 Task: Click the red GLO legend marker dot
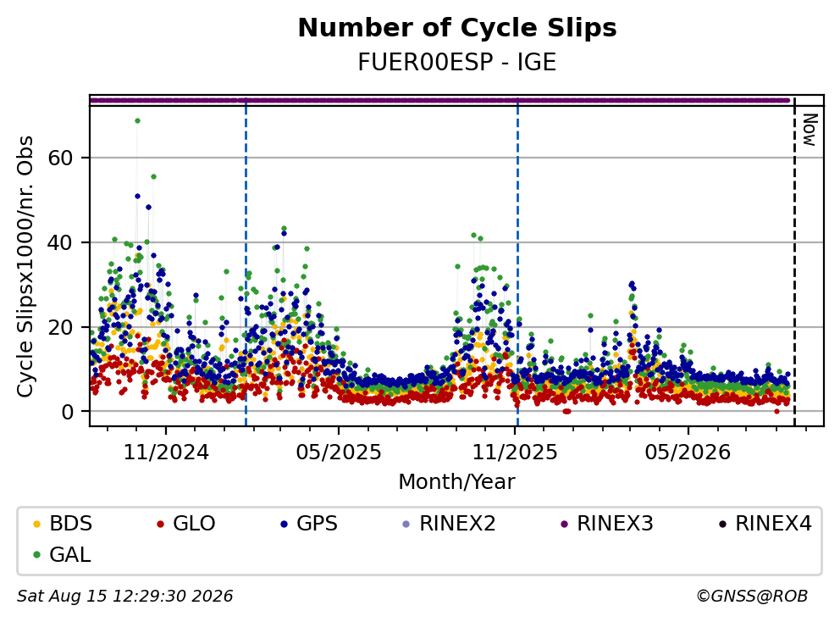click(160, 524)
